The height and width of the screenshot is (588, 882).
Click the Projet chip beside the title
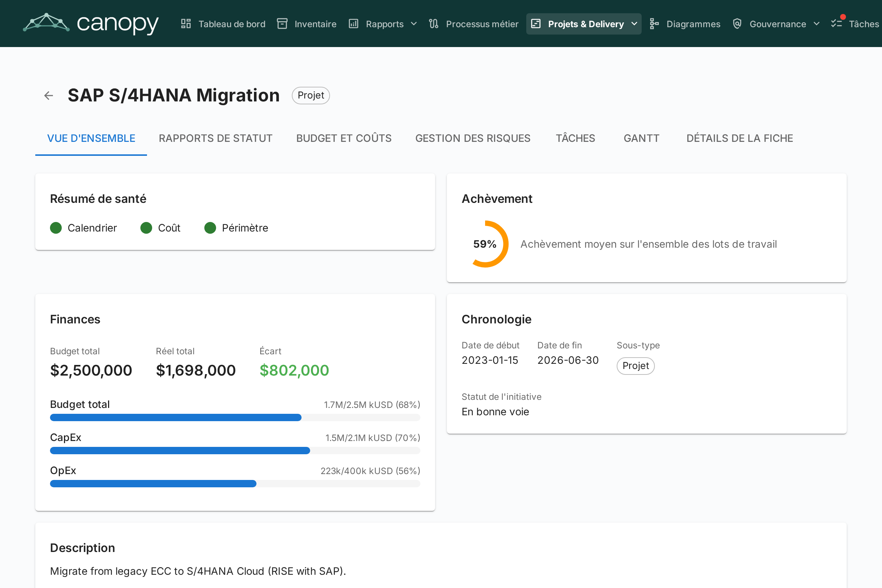click(x=311, y=96)
